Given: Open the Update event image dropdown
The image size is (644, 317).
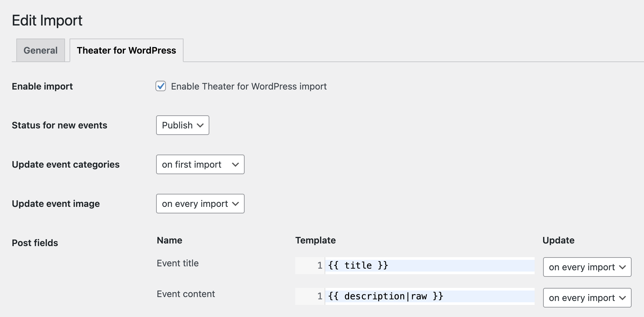Looking at the screenshot, I should click(200, 204).
